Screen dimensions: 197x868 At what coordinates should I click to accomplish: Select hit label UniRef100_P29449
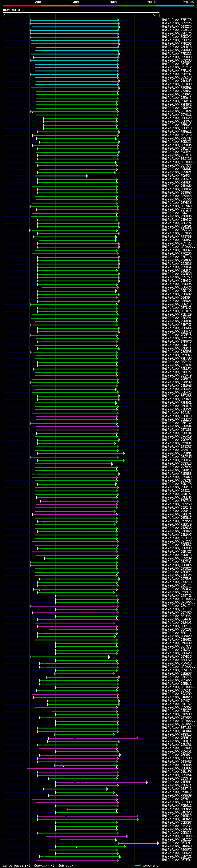[177, 477]
